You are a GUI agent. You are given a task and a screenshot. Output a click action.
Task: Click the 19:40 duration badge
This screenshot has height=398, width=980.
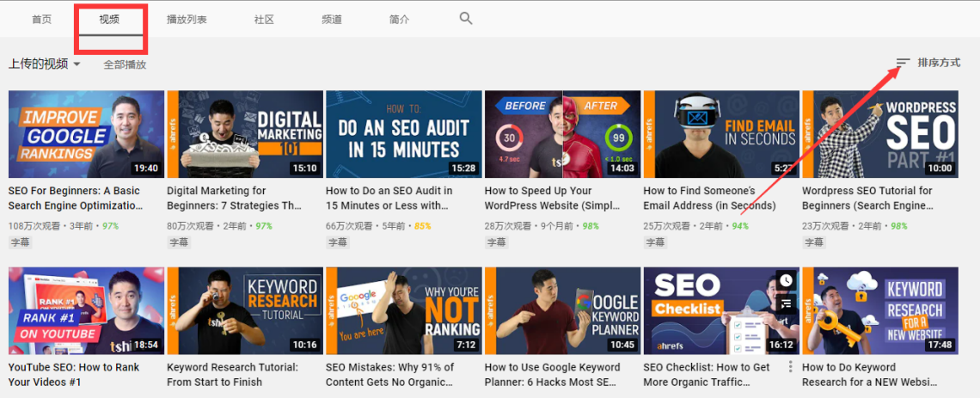click(146, 168)
